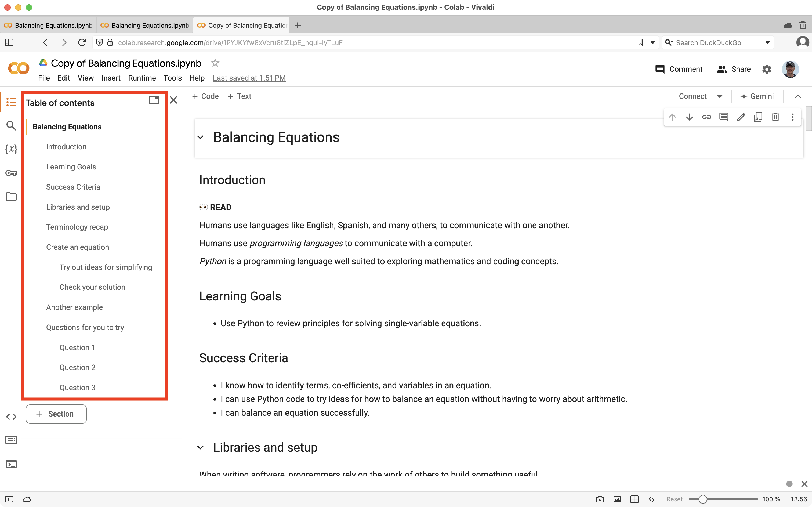Collapse the Libraries and setup section
The image size is (812, 507).
pos(201,447)
